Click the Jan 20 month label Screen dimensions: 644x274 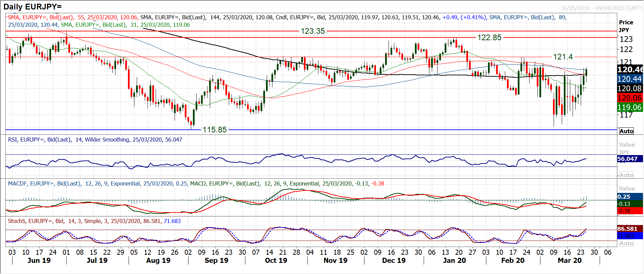pos(454,260)
